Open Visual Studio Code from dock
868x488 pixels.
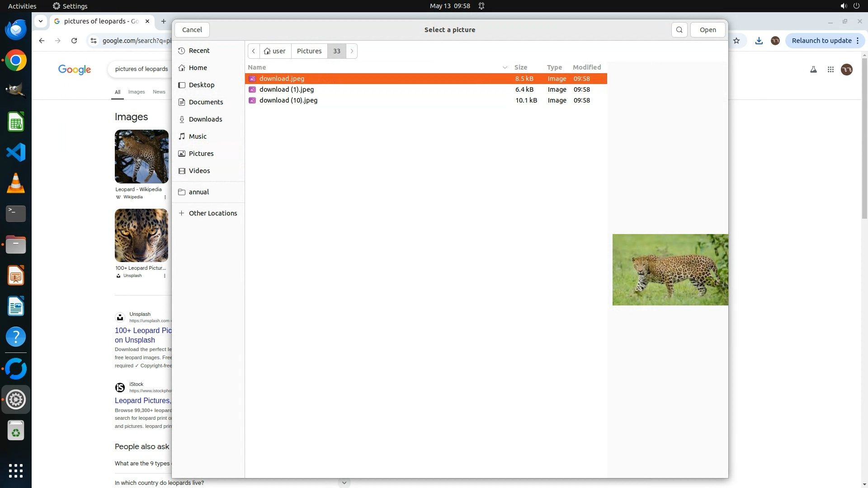(x=16, y=152)
